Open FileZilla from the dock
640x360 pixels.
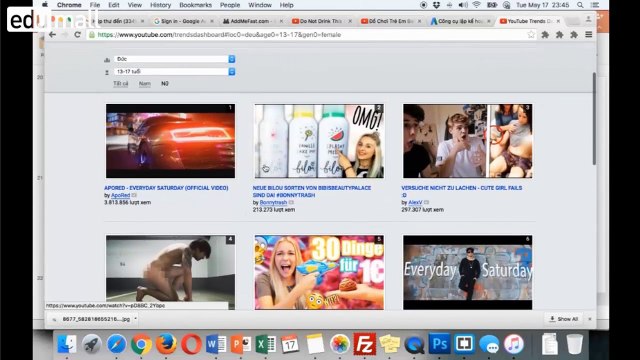364,344
